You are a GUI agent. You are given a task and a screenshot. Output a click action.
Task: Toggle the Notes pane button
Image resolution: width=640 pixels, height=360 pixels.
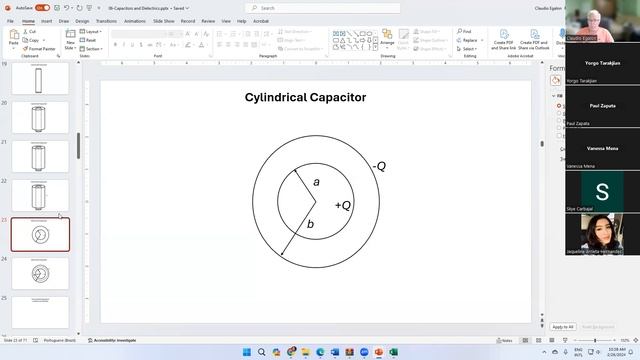[x=504, y=340]
